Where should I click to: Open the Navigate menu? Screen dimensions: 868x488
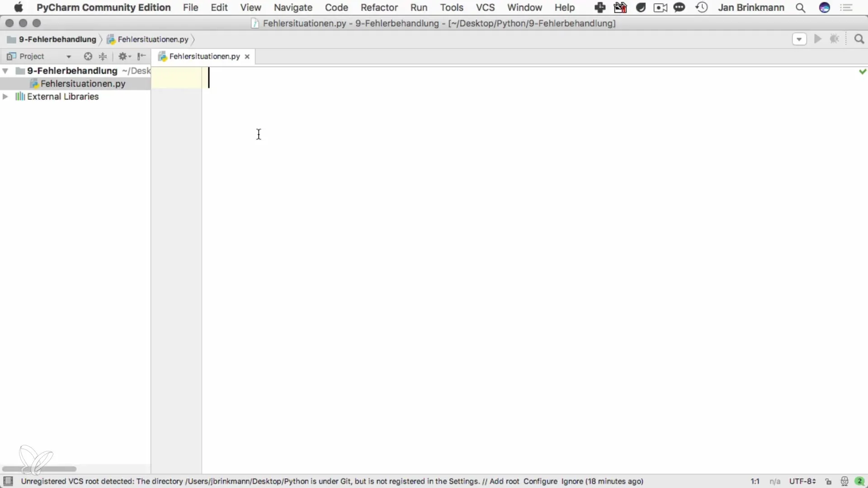293,8
